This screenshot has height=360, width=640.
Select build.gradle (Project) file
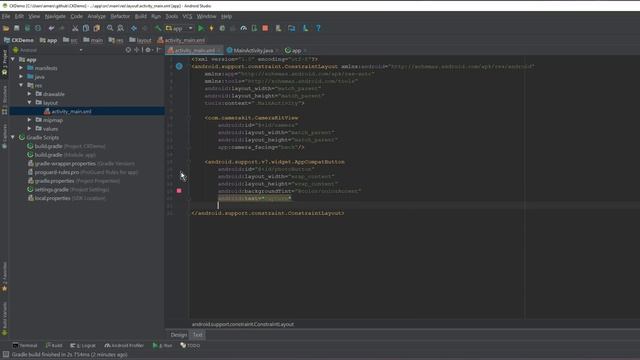point(66,146)
